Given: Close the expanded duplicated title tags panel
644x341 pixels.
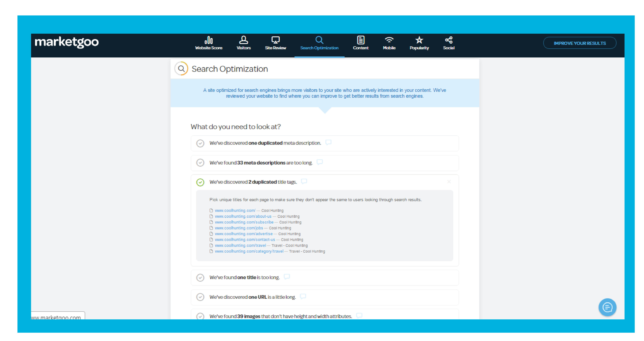Looking at the screenshot, I should 449,182.
